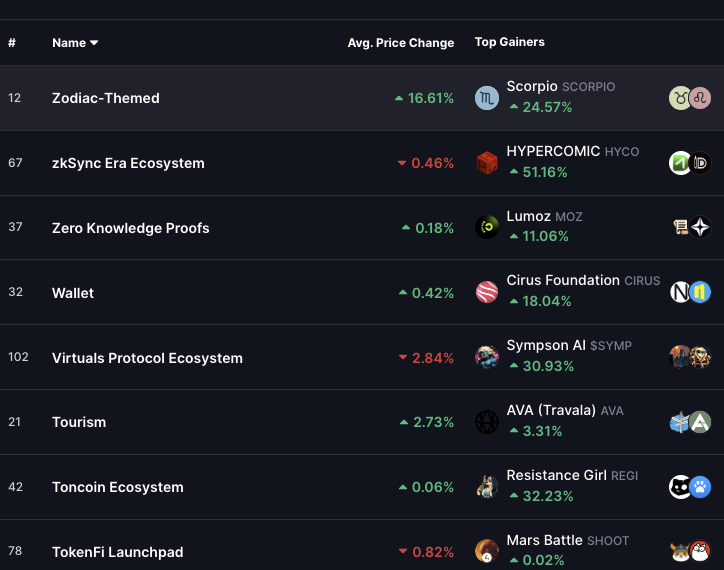Click the 0.46% average price change

pyautogui.click(x=426, y=163)
